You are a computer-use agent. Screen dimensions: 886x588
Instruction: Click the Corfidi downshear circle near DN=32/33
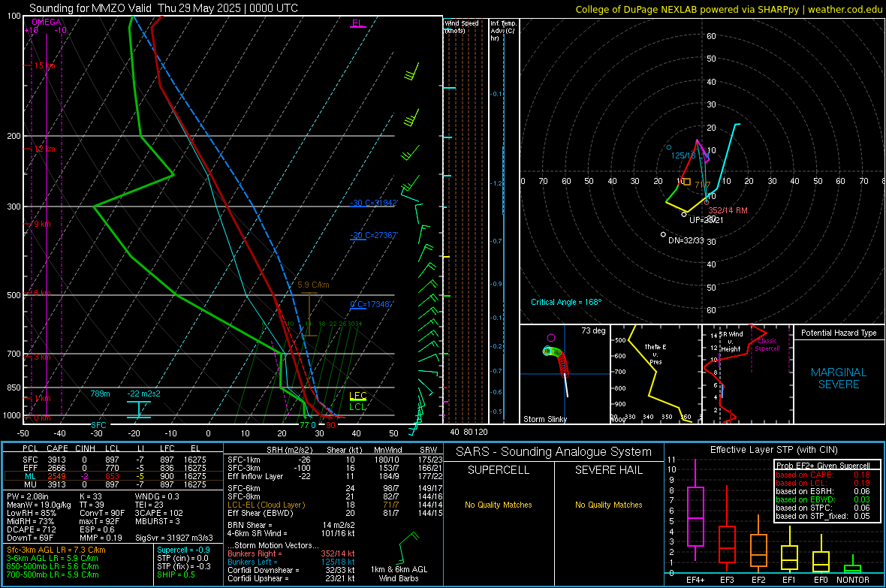(663, 234)
